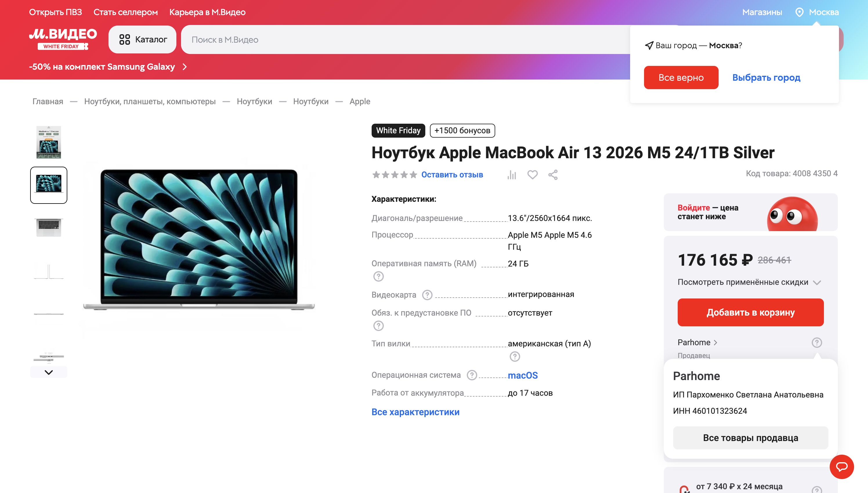Click the help icon beside the installment offer
Image resolution: width=868 pixels, height=493 pixels.
point(817,490)
